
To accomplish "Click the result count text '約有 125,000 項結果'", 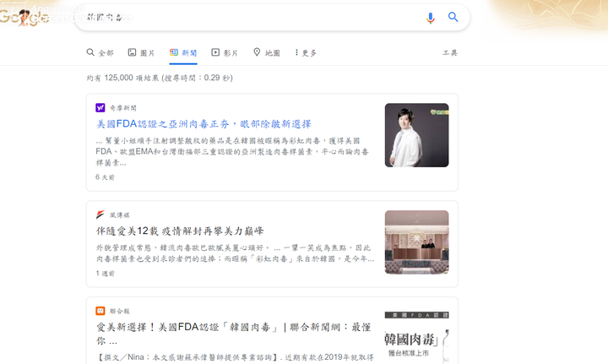I will [x=123, y=78].
